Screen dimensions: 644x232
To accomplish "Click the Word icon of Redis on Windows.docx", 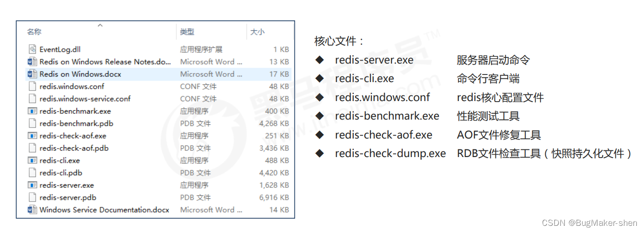I will point(32,74).
